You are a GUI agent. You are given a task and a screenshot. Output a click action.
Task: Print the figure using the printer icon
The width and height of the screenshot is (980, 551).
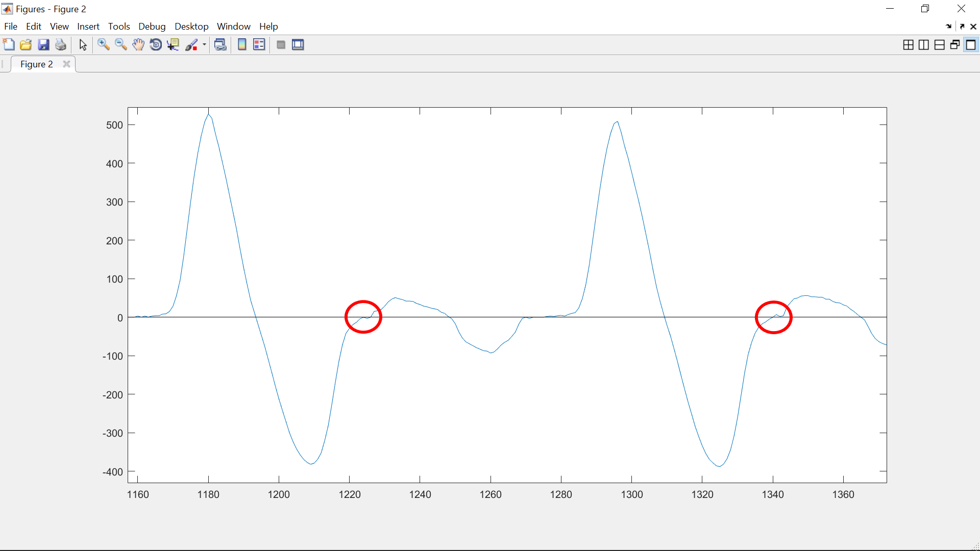pyautogui.click(x=61, y=45)
